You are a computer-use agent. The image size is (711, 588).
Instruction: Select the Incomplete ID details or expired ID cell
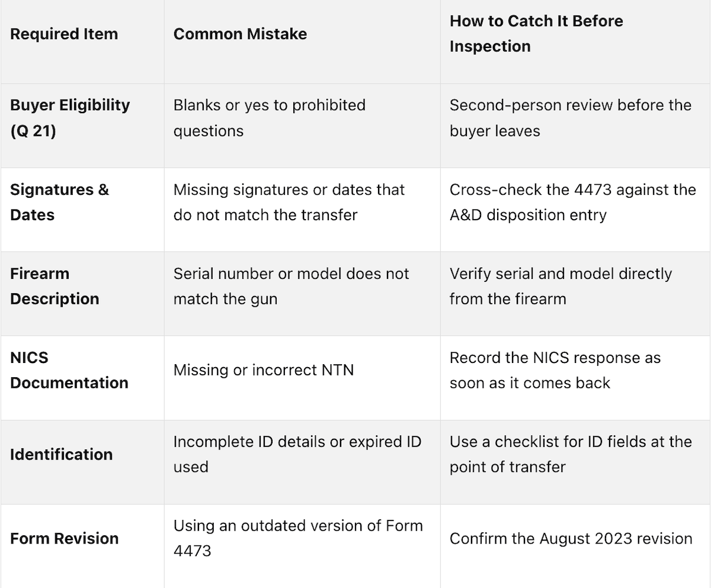point(297,454)
